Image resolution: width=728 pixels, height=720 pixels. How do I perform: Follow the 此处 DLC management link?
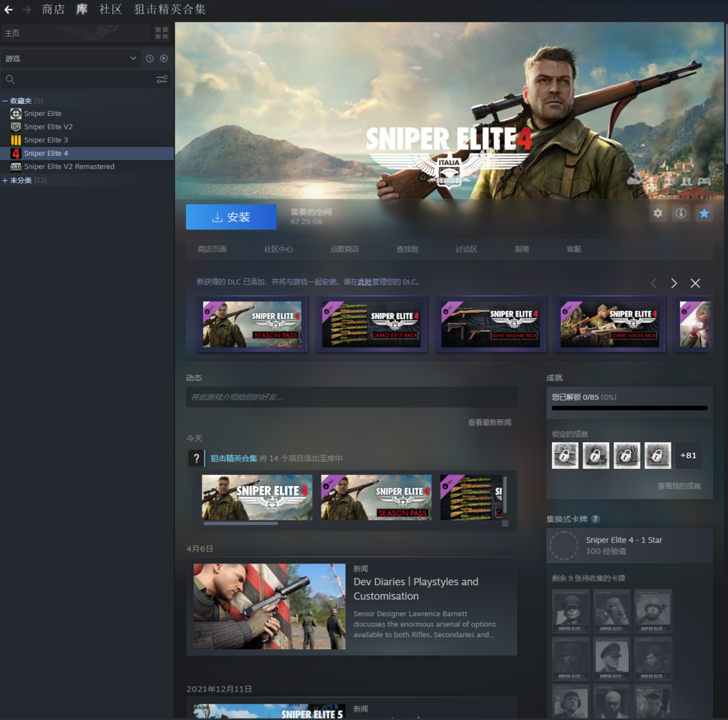pyautogui.click(x=365, y=282)
